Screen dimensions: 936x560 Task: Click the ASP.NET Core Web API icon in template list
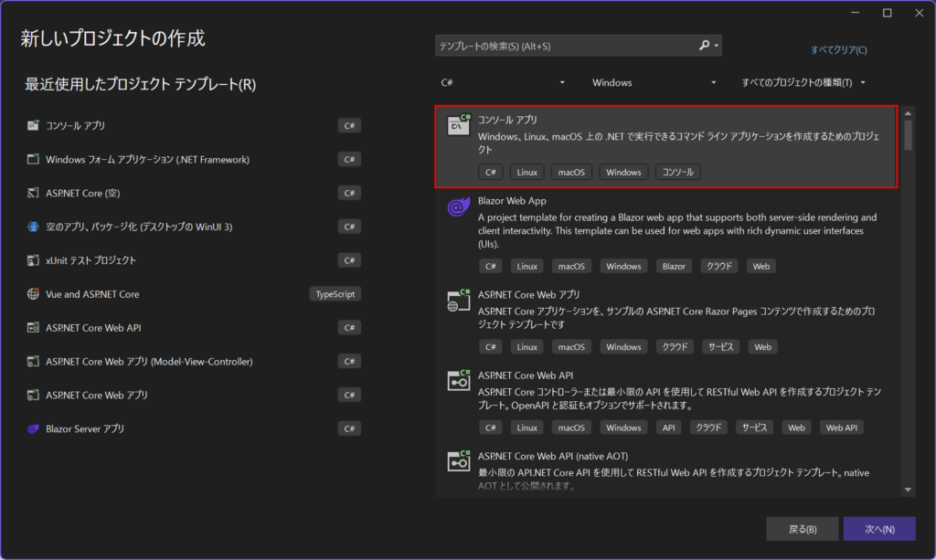click(459, 381)
